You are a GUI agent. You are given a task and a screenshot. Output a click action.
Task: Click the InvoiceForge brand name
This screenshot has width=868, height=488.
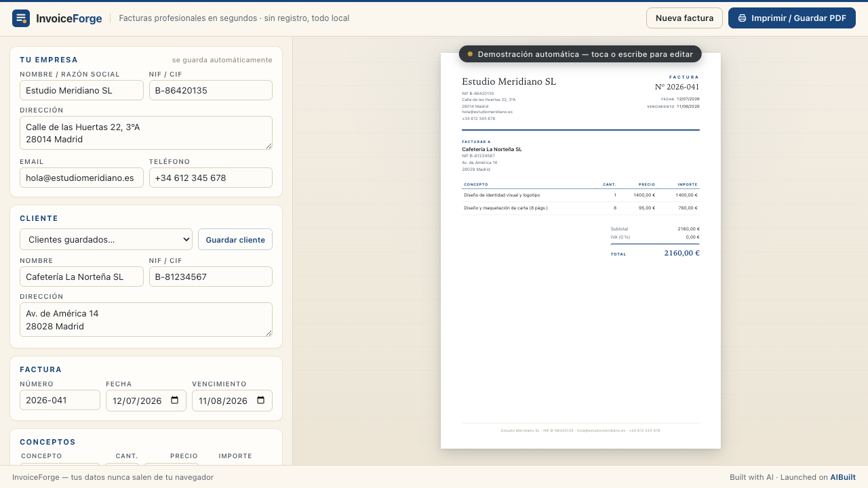[x=69, y=18]
